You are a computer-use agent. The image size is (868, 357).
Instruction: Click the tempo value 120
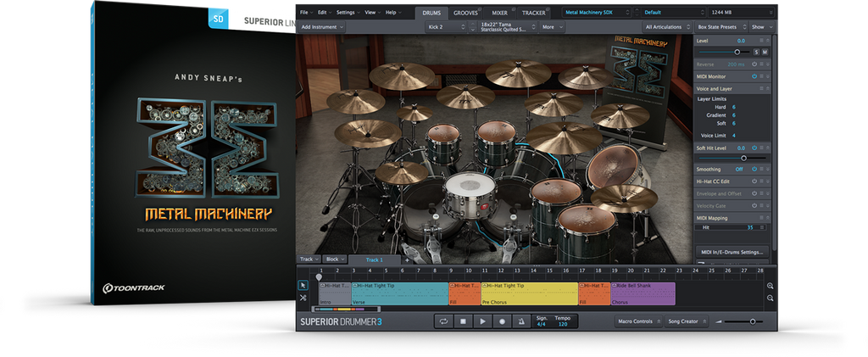[x=563, y=324]
